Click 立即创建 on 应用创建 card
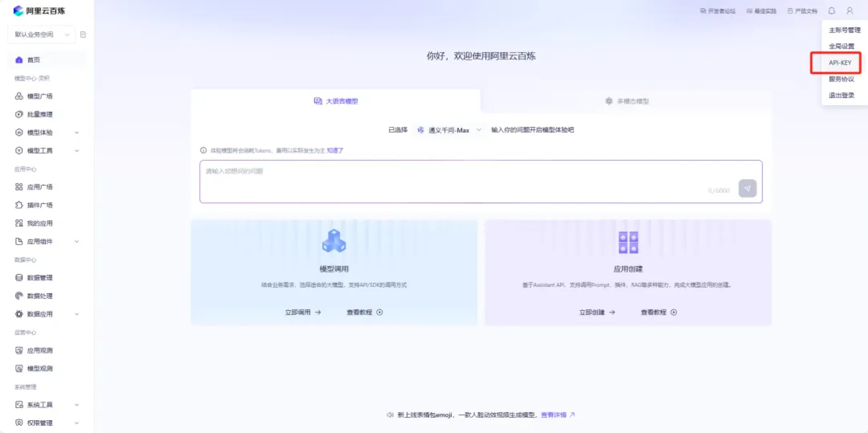The height and width of the screenshot is (433, 868). tap(597, 312)
